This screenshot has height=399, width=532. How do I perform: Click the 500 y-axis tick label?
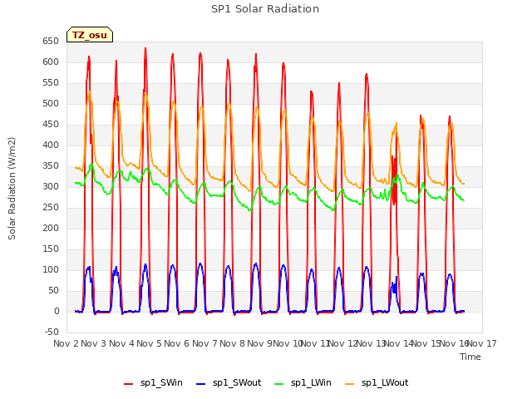pos(51,104)
